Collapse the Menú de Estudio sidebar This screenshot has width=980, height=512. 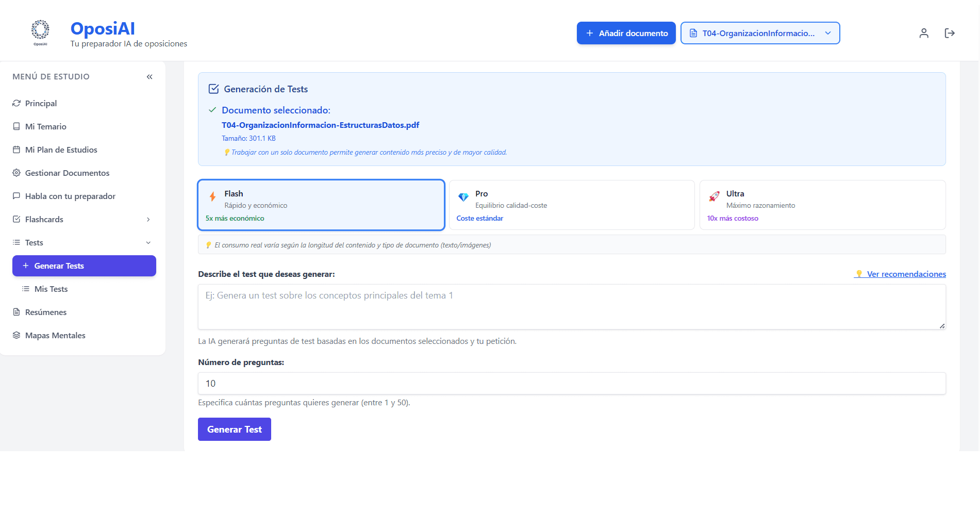[150, 76]
